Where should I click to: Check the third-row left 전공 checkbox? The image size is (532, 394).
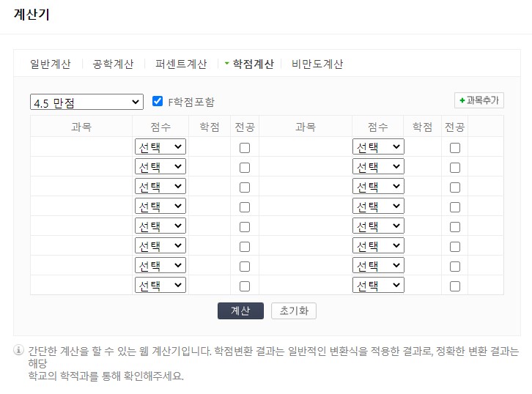click(245, 187)
